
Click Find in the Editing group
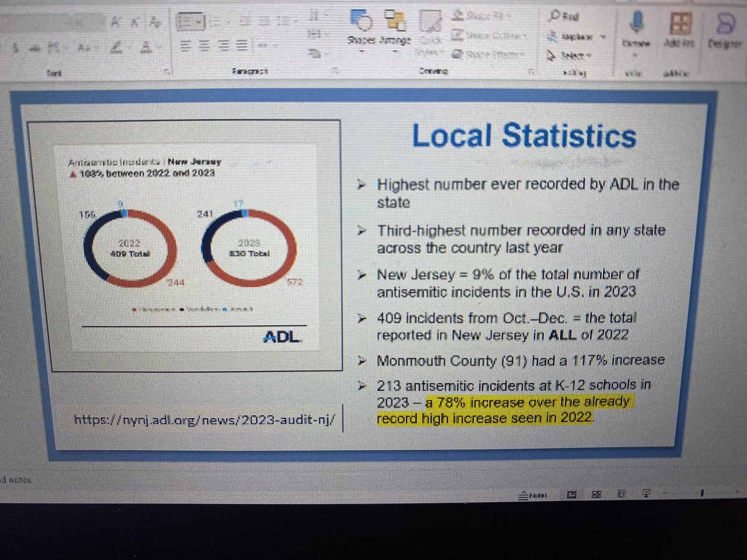(565, 16)
